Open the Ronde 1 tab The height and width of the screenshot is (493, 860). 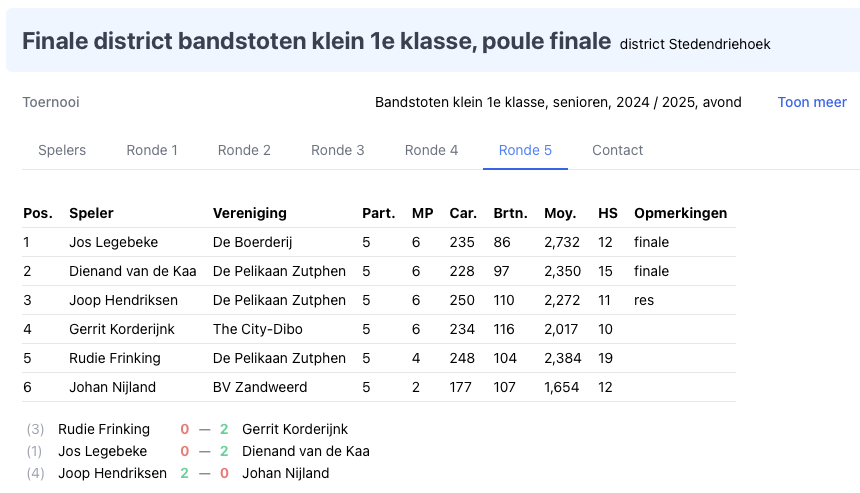(x=152, y=150)
